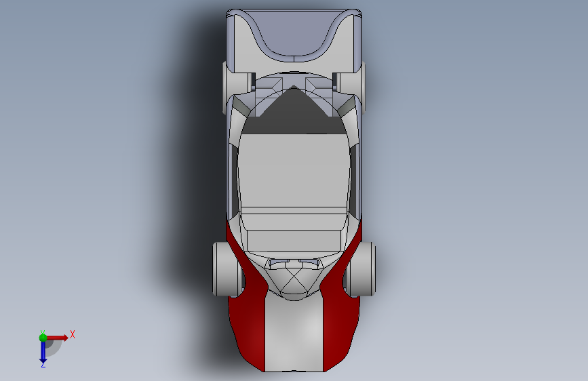The width and height of the screenshot is (588, 381).
Task: Click the red X axis arrow of the triad
Action: [57, 338]
